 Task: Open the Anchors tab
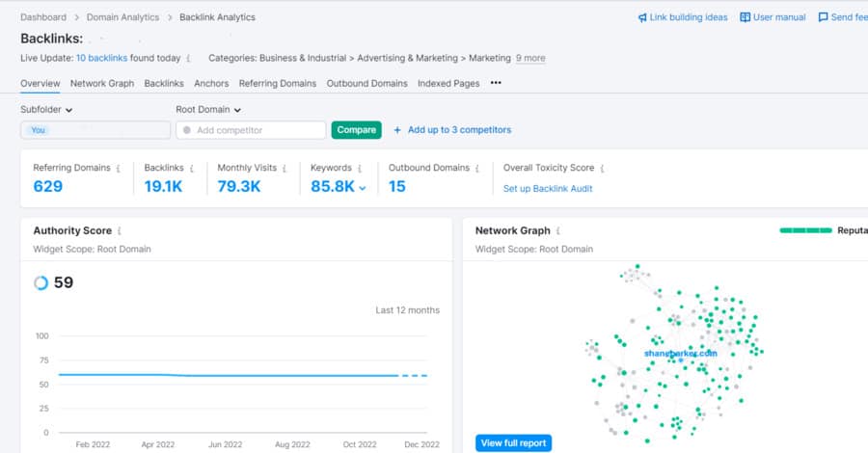coord(210,84)
